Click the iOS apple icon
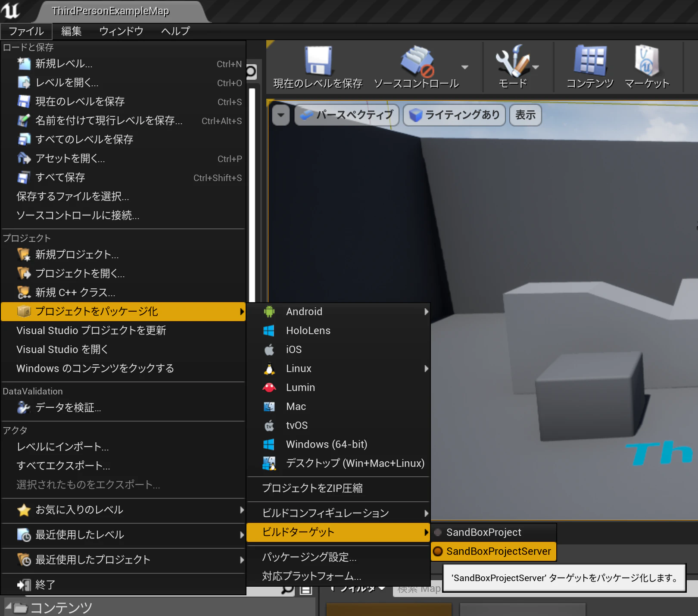The height and width of the screenshot is (616, 698). pyautogui.click(x=269, y=349)
